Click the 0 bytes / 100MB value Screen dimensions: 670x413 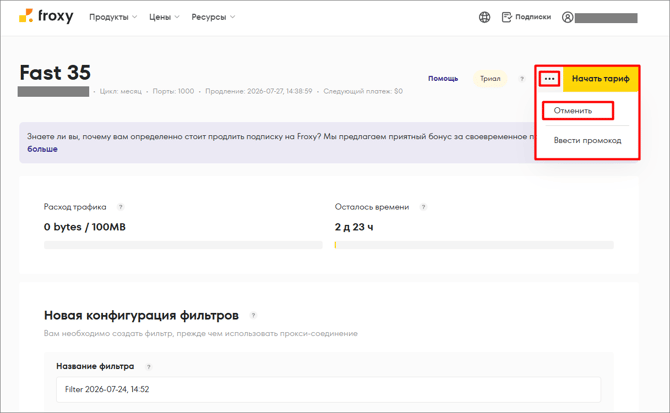(x=85, y=227)
